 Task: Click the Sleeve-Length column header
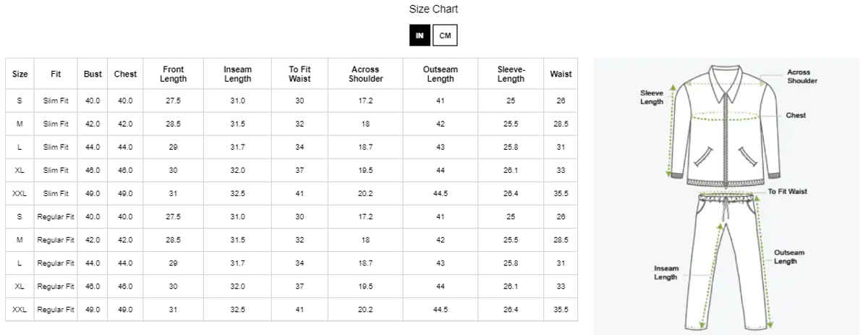(x=511, y=74)
